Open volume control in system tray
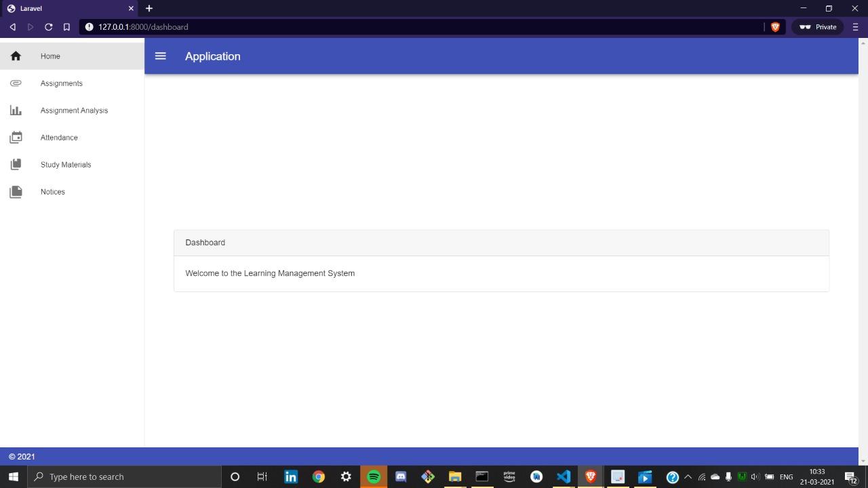The height and width of the screenshot is (488, 868). coord(755,476)
